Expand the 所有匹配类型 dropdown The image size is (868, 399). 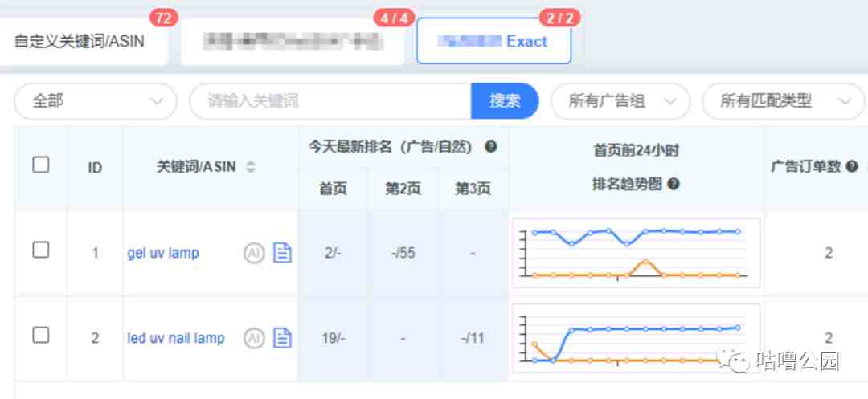783,101
